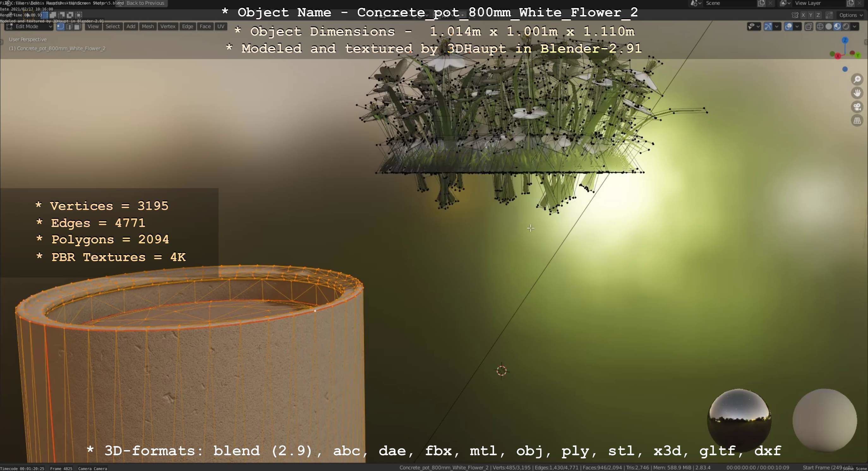Click the status bar Edges:1,430/4,771 entry

557,468
